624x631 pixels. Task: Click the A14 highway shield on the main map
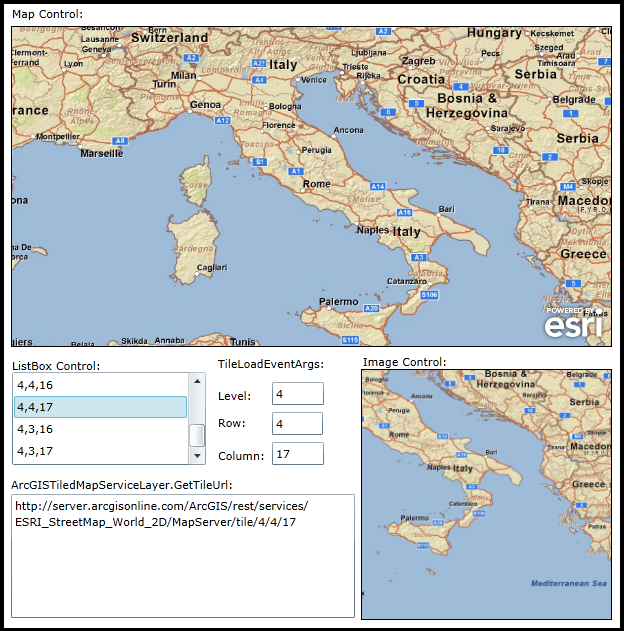377,186
